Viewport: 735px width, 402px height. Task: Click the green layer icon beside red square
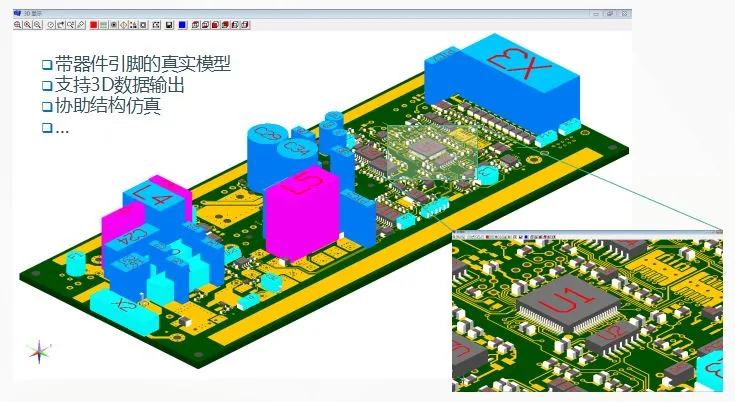[x=103, y=24]
